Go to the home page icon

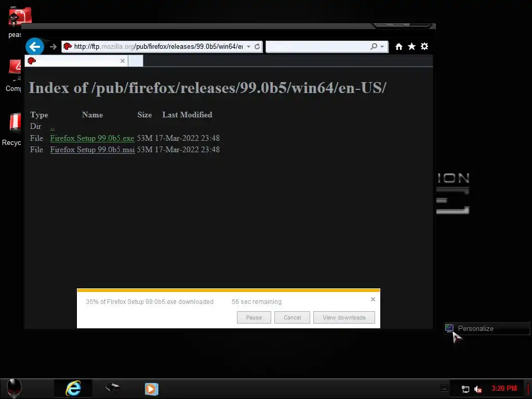[398, 46]
